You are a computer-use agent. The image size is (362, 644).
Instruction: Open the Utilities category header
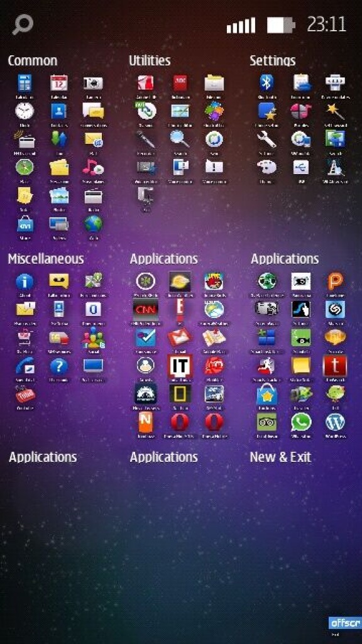tap(150, 60)
